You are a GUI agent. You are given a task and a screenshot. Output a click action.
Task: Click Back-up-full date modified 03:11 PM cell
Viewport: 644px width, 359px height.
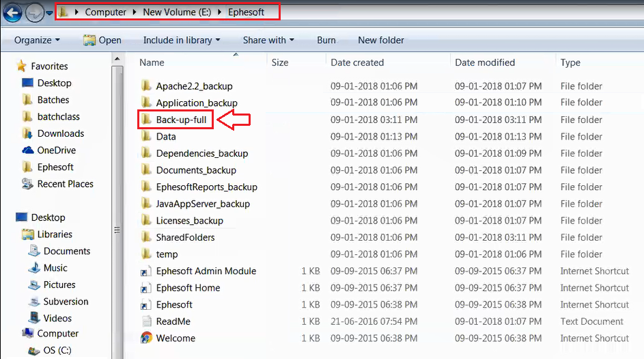498,120
